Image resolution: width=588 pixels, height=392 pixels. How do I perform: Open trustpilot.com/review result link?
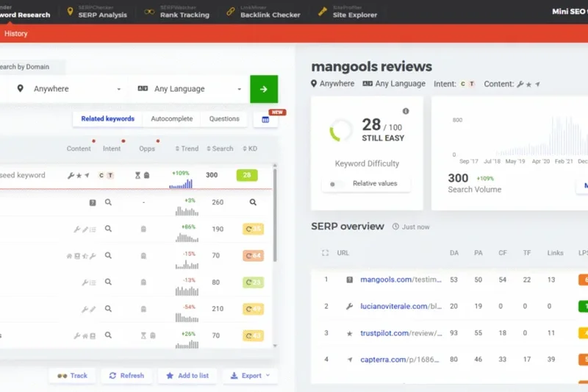[x=401, y=332]
